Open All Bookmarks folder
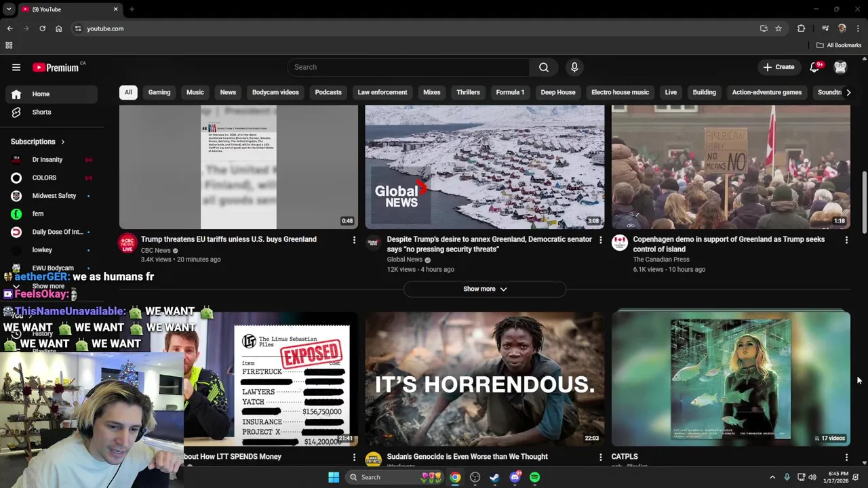Viewport: 868px width, 488px height. [x=839, y=45]
